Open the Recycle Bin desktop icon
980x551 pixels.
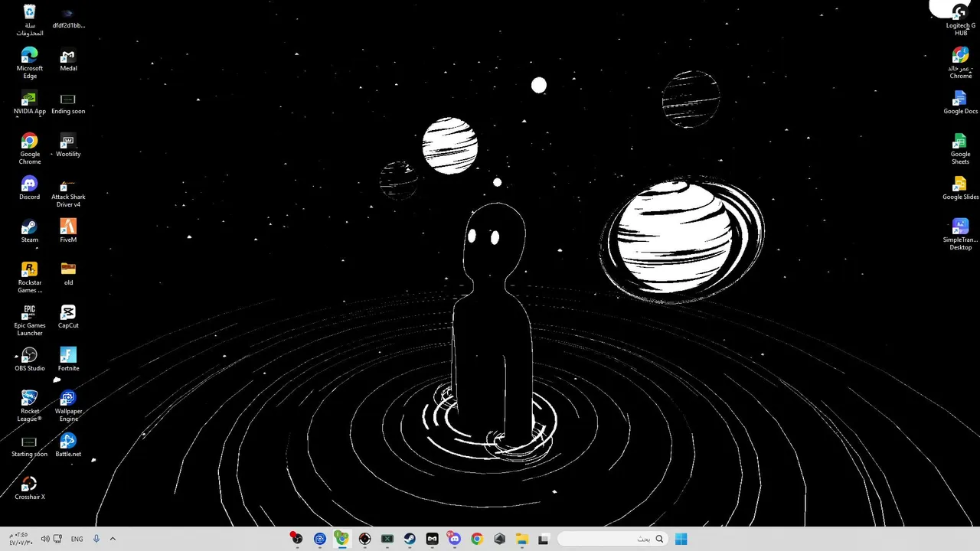click(x=30, y=20)
